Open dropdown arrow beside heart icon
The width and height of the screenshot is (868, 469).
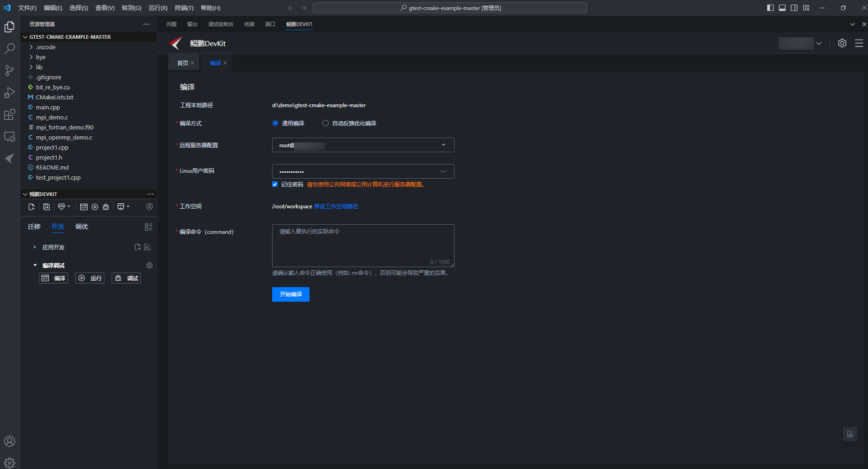69,206
